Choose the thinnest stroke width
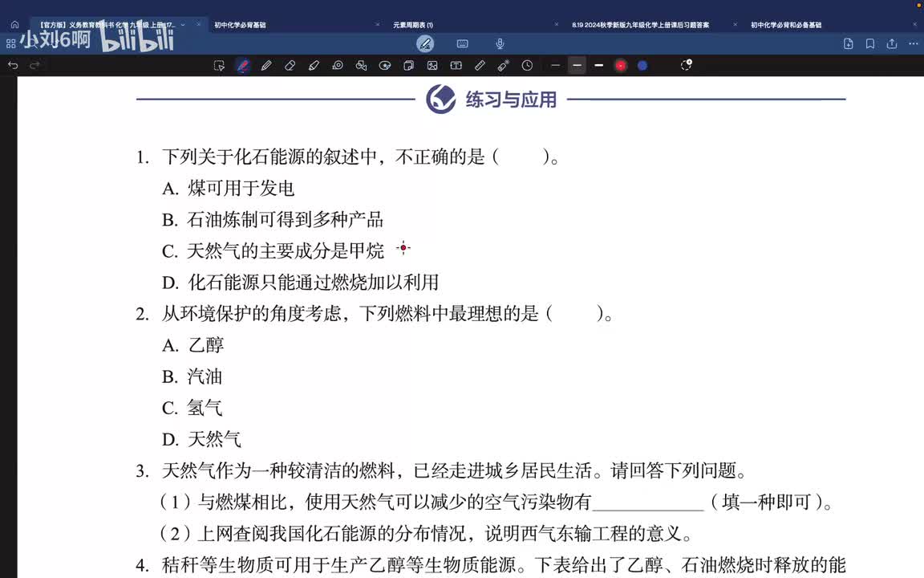The height and width of the screenshot is (578, 924). pyautogui.click(x=555, y=66)
